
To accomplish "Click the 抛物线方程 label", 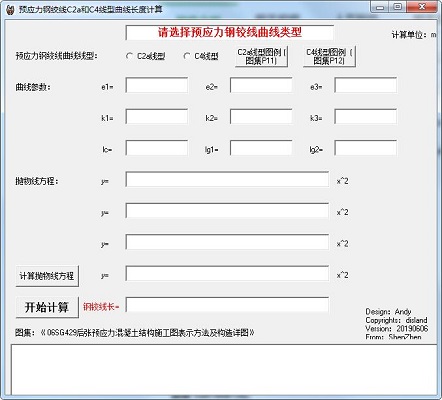I will coord(37,181).
